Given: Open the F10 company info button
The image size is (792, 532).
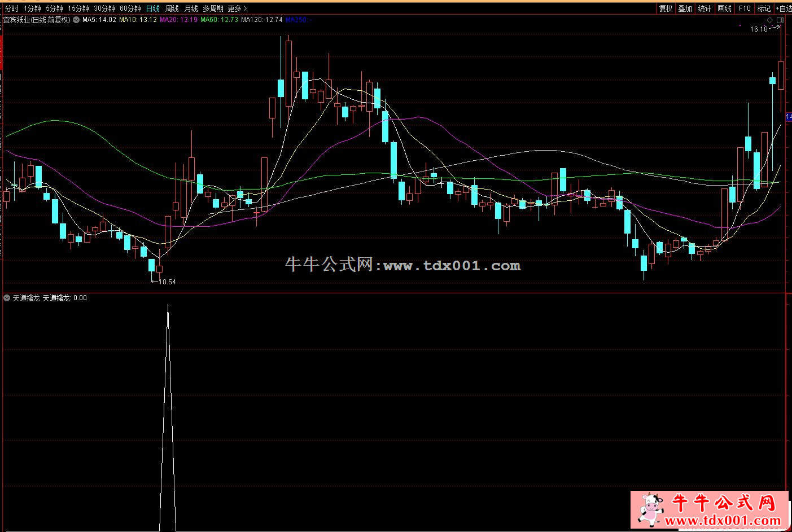Looking at the screenshot, I should (x=745, y=8).
